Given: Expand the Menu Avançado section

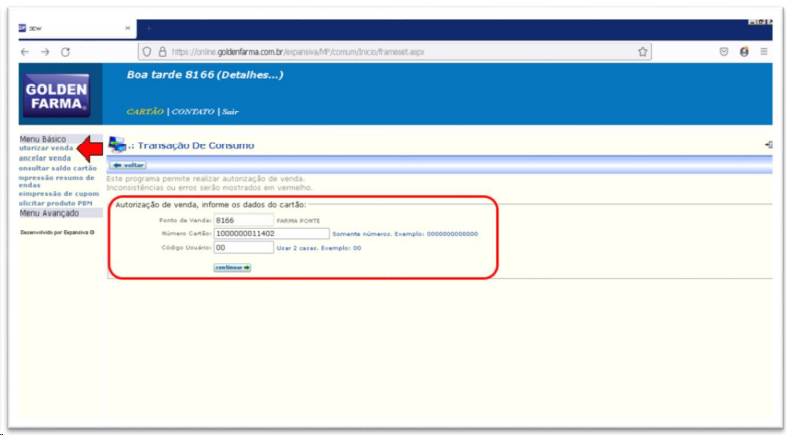Looking at the screenshot, I should coord(61,213).
